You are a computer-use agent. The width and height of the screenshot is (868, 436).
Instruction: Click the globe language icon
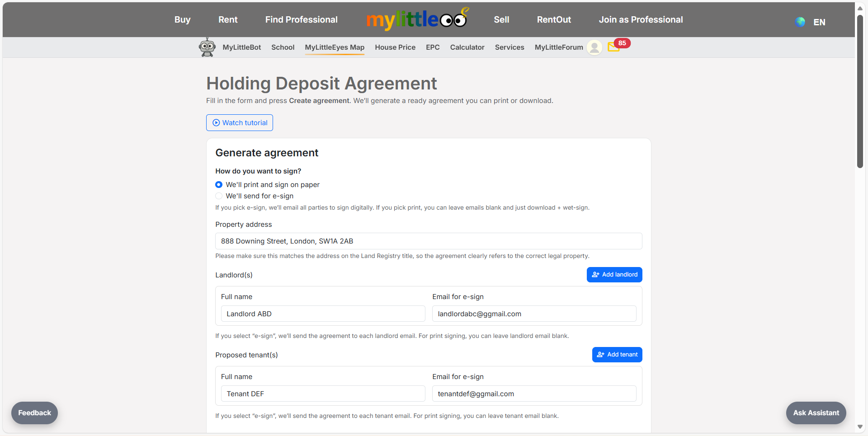(x=800, y=22)
